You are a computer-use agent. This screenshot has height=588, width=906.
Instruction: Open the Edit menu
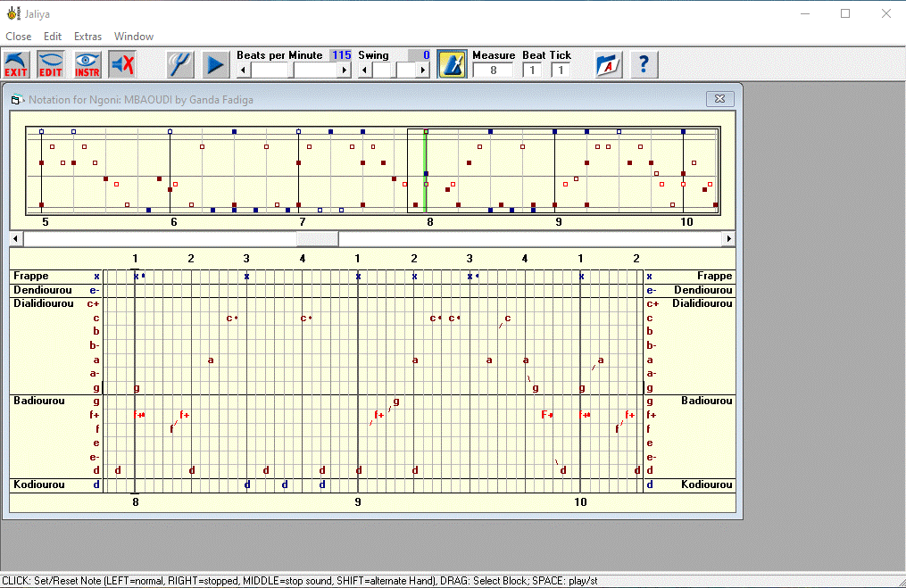(x=53, y=37)
